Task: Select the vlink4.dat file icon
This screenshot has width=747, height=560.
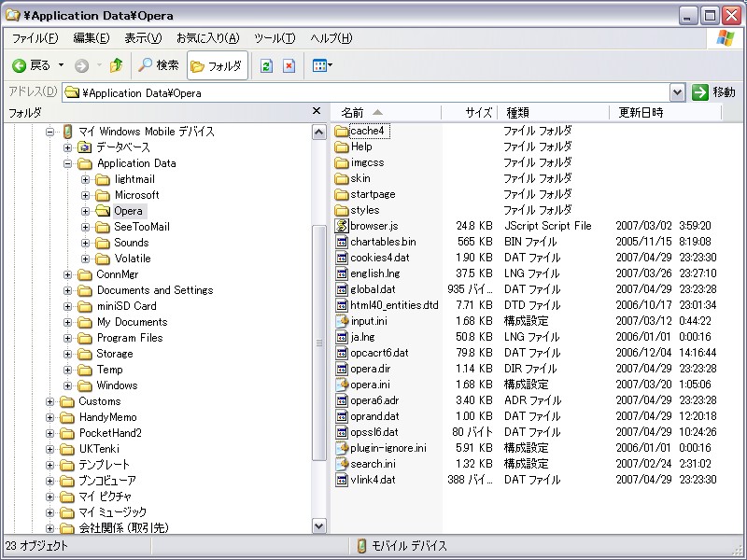Action: 342,480
